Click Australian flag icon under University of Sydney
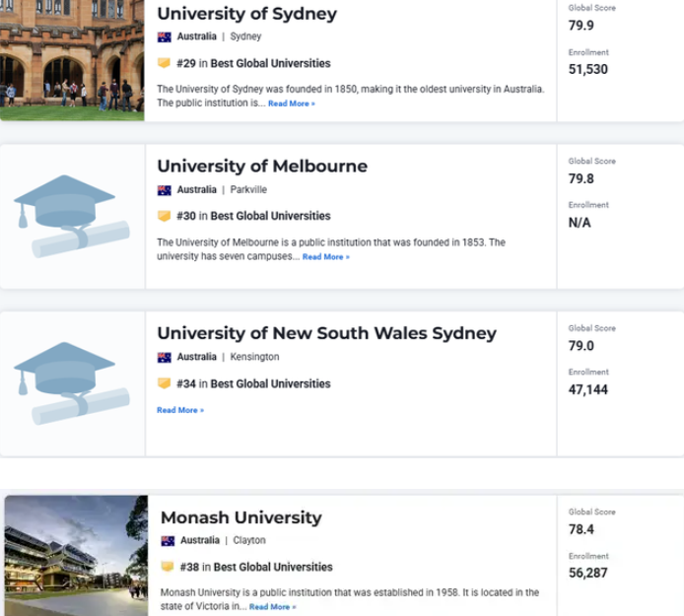Viewport: 684px width, 616px height. 165,36
